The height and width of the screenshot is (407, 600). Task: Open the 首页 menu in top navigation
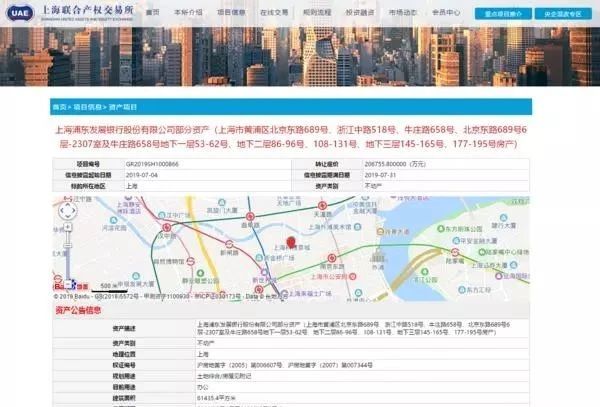pos(153,12)
